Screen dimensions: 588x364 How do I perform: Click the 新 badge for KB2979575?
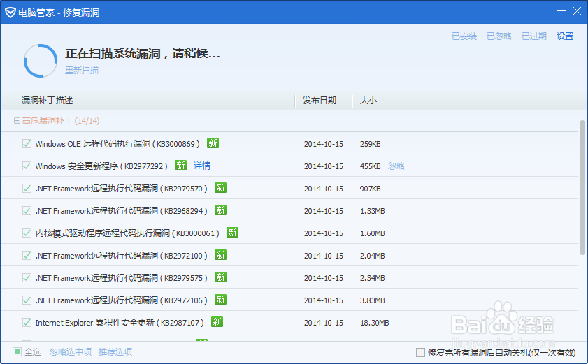click(220, 277)
